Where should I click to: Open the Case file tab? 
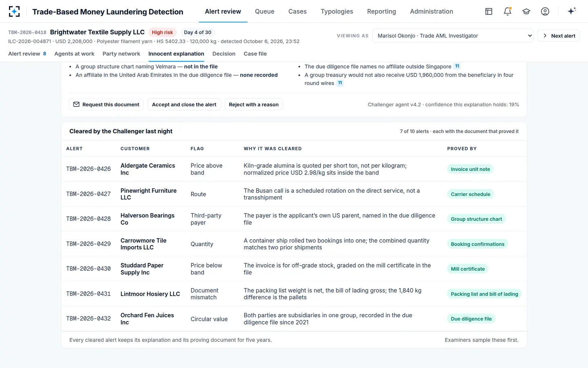click(255, 54)
